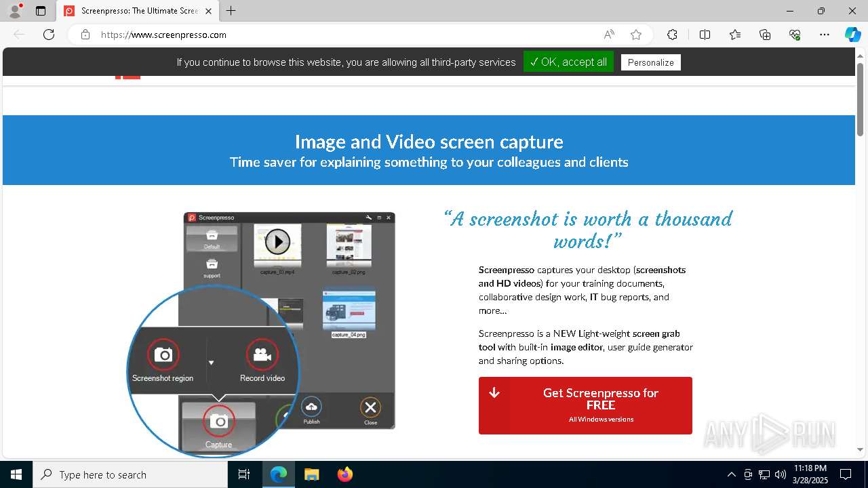Screen dimensions: 868x488
Task: Reload the current page
Action: coord(49,35)
